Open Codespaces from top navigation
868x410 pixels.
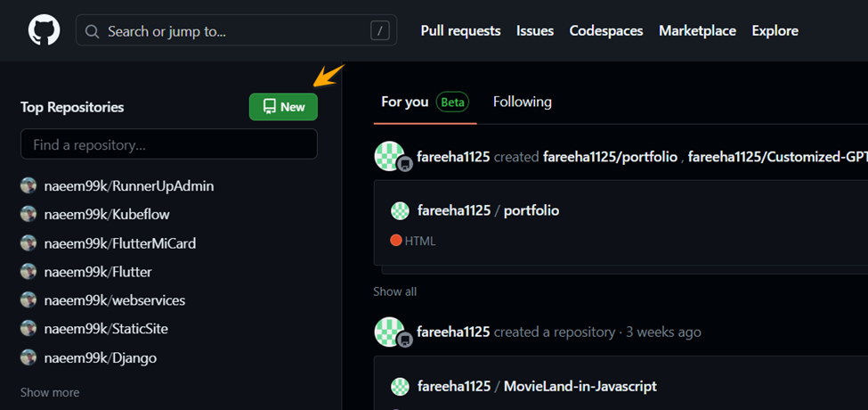605,30
